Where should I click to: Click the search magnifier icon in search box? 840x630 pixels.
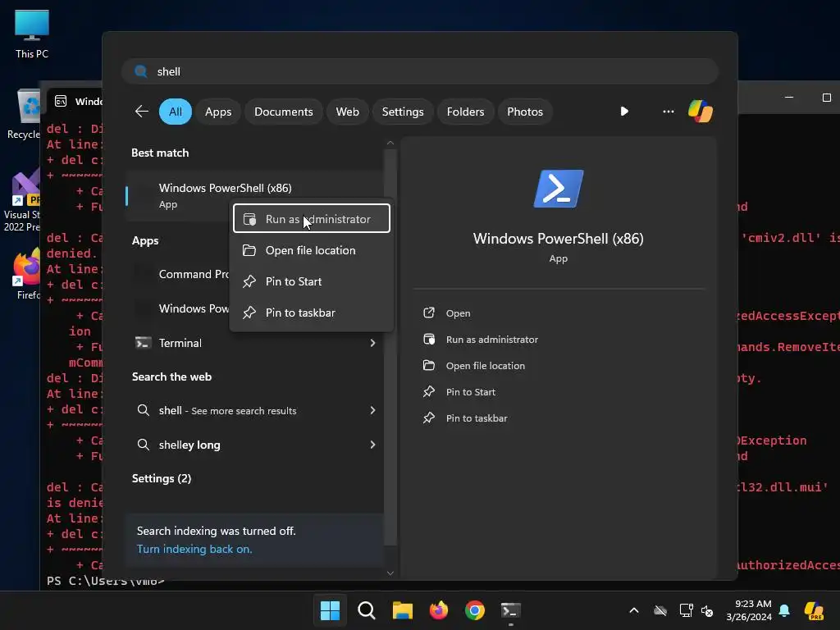click(x=141, y=71)
